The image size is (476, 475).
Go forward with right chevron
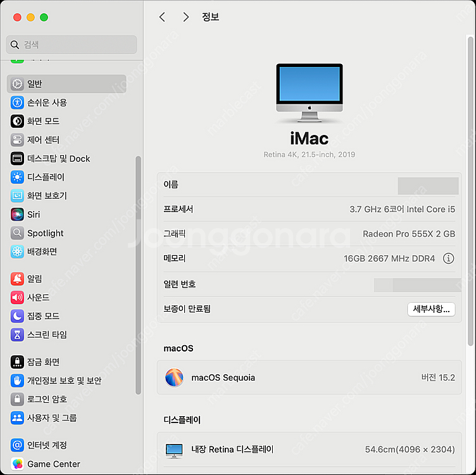tap(186, 17)
